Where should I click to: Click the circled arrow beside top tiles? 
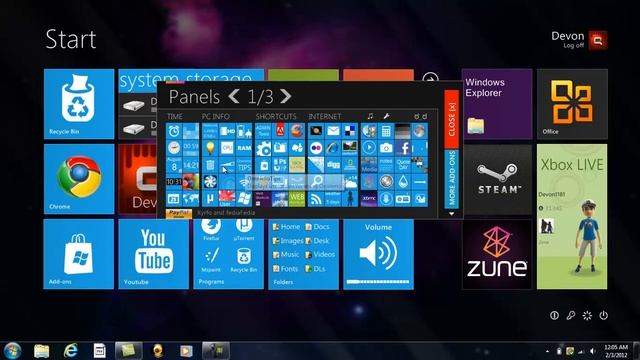coord(430,78)
